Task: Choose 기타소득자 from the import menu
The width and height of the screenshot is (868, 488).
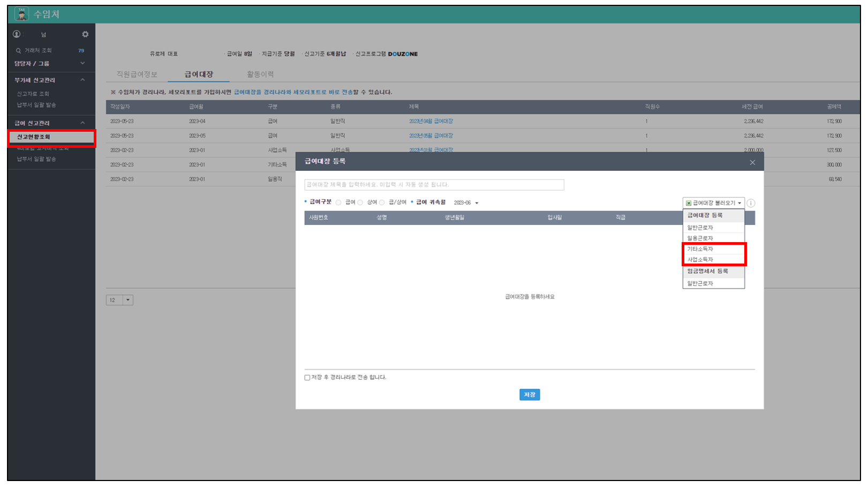Action: pos(700,249)
